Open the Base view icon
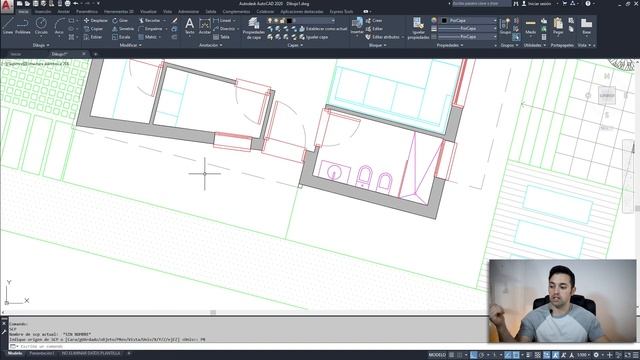Image resolution: width=640 pixels, height=360 pixels. pyautogui.click(x=586, y=26)
